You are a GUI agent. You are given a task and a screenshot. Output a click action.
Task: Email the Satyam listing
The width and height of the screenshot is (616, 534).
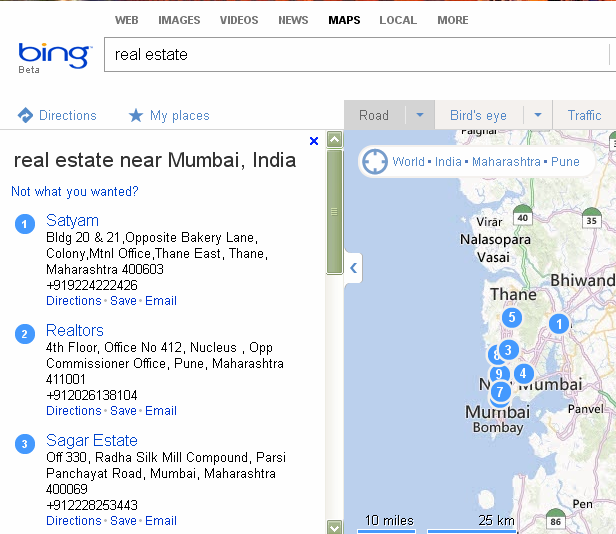pos(161,301)
